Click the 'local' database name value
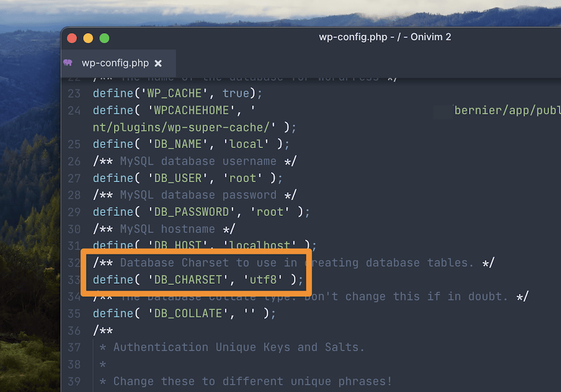The width and height of the screenshot is (561, 392). point(246,144)
